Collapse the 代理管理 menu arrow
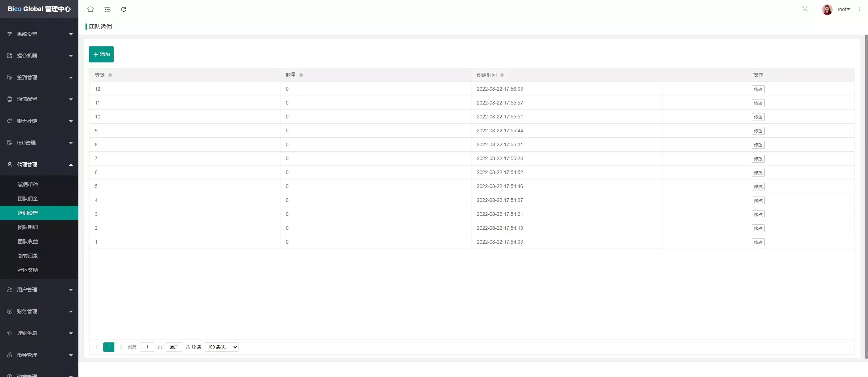868x377 pixels. click(x=71, y=164)
